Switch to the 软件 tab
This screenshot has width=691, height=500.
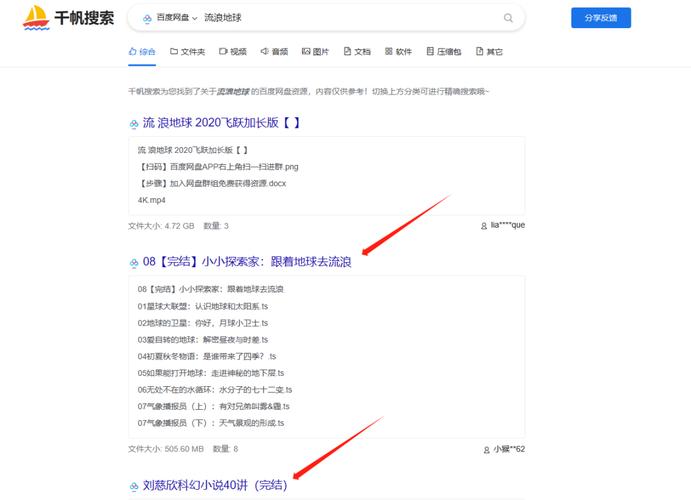[398, 52]
